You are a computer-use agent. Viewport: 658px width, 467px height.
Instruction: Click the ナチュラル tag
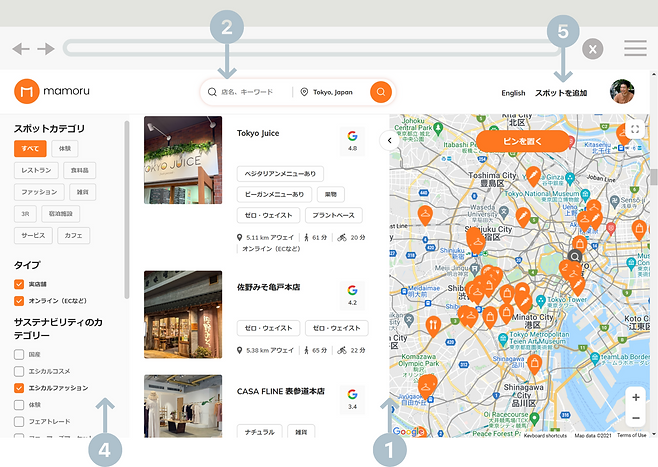click(260, 431)
